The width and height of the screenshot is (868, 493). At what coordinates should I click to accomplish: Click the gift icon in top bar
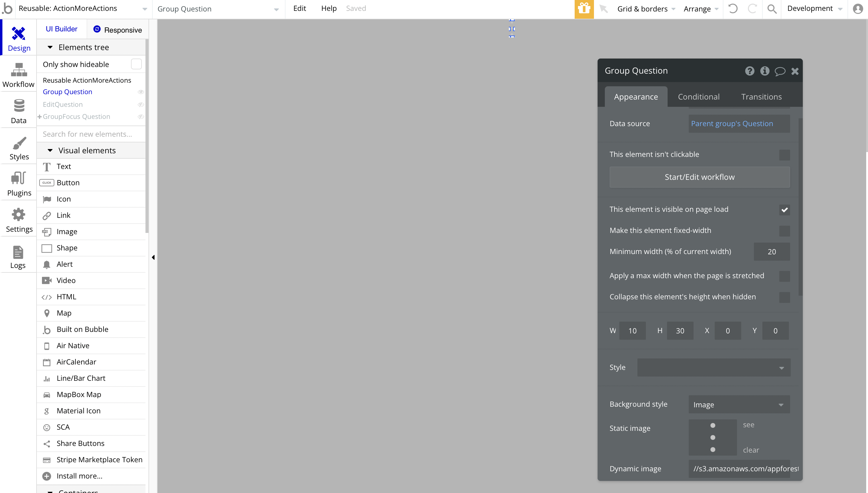(x=584, y=9)
